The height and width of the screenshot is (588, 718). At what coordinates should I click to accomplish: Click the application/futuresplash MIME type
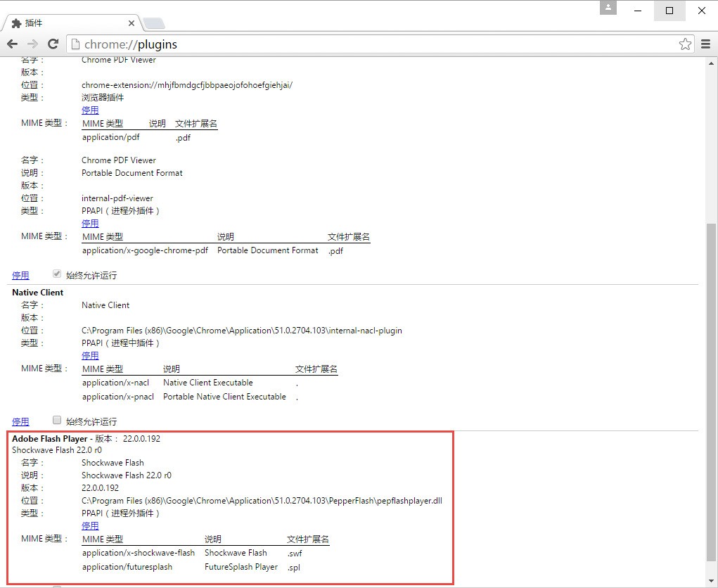127,567
